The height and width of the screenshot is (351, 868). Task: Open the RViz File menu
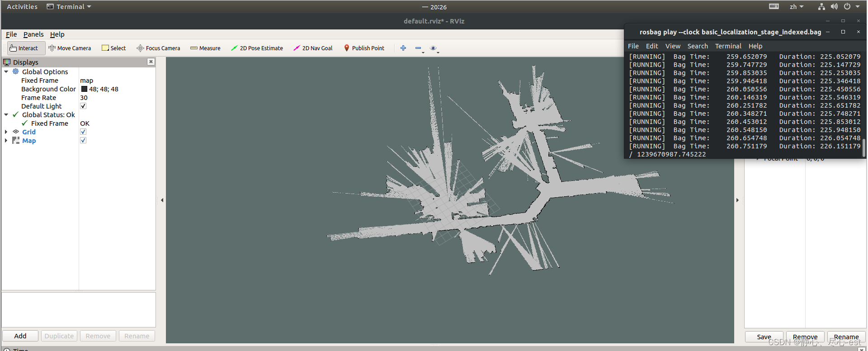point(11,34)
